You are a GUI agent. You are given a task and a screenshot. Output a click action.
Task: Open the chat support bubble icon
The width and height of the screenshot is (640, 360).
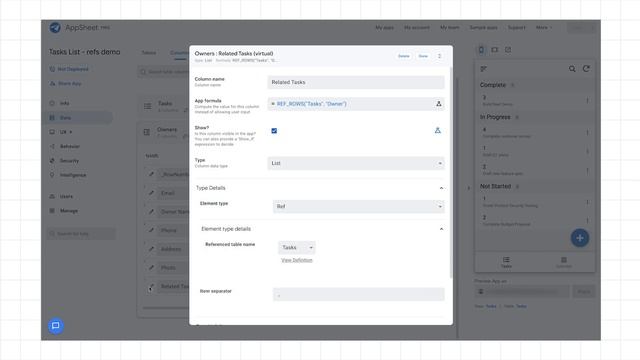(56, 325)
